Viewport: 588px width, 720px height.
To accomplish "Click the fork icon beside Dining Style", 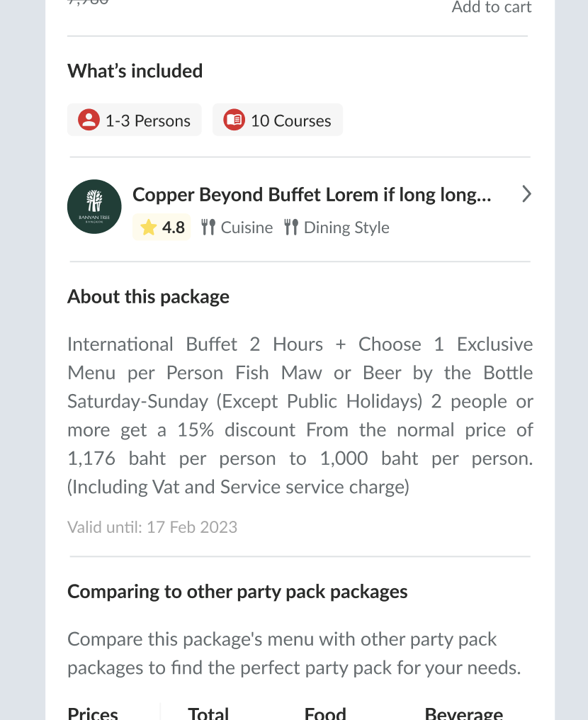I will (291, 227).
